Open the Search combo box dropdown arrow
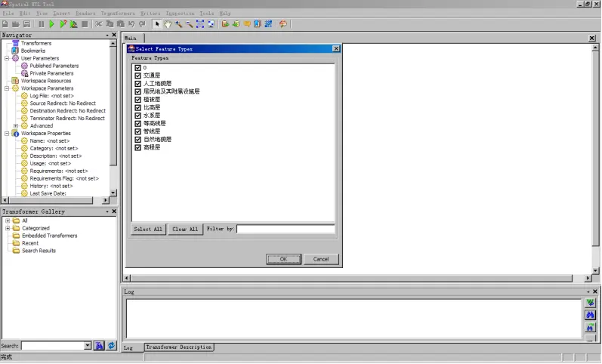 pos(88,346)
